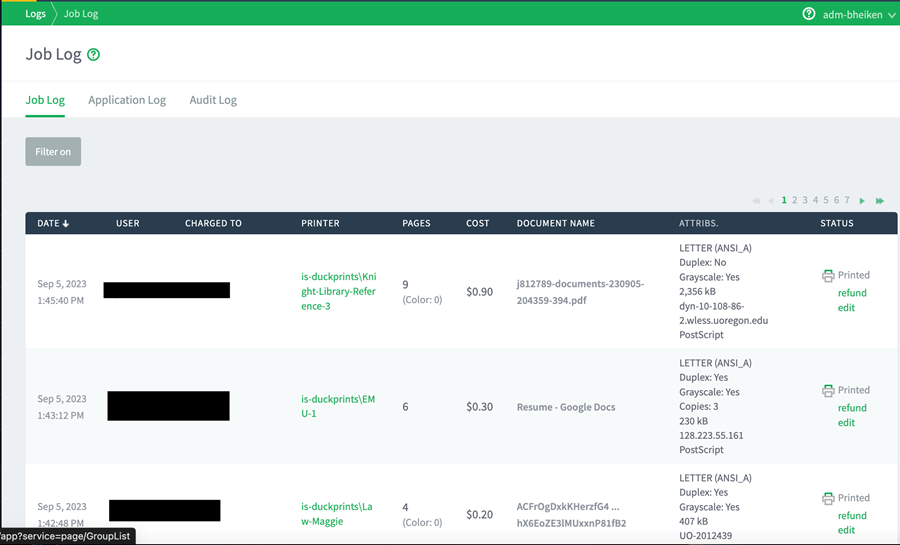Click the 1:43:12 PM date cell
900x545 pixels.
coord(61,407)
